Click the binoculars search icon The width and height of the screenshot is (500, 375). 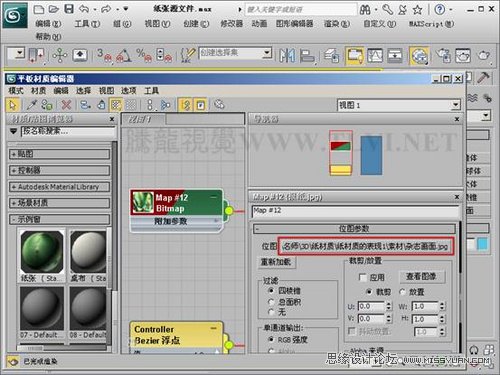tap(365, 10)
